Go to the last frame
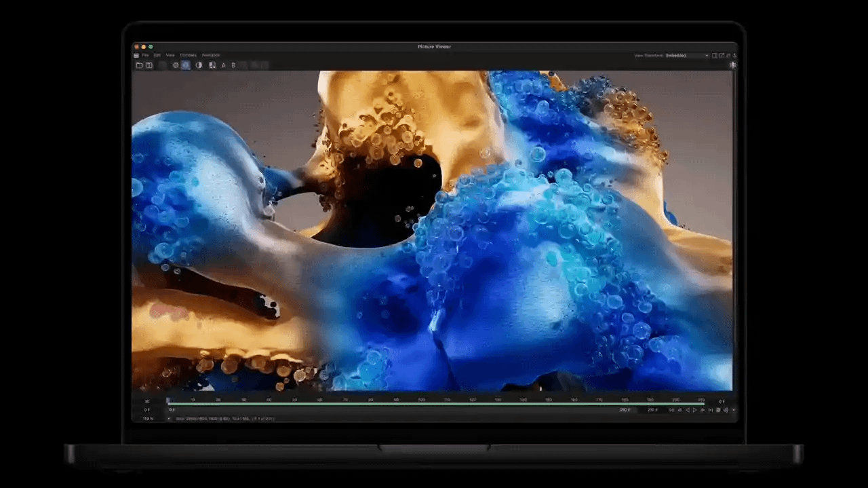Image resolution: width=868 pixels, height=488 pixels. click(x=711, y=410)
